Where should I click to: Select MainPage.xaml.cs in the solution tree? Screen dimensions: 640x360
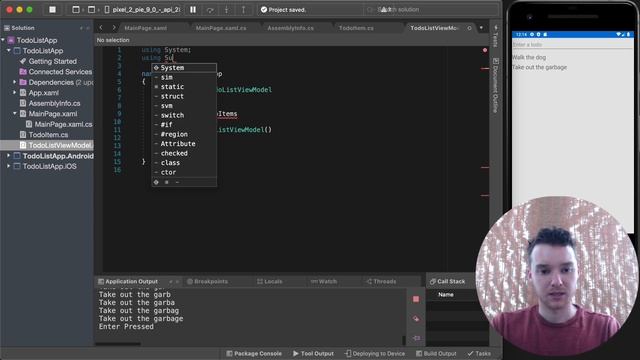[x=63, y=124]
